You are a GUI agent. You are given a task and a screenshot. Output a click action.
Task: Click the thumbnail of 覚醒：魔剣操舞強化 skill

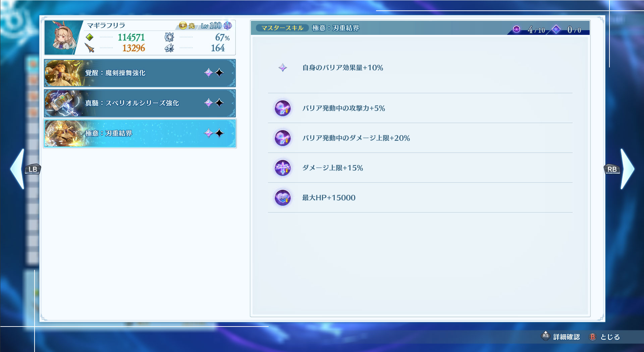pyautogui.click(x=64, y=73)
